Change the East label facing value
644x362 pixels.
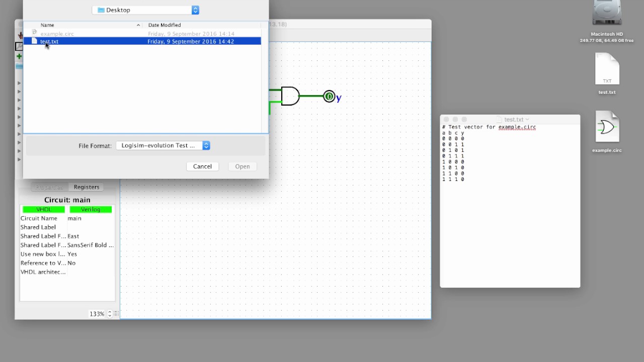[x=91, y=236]
